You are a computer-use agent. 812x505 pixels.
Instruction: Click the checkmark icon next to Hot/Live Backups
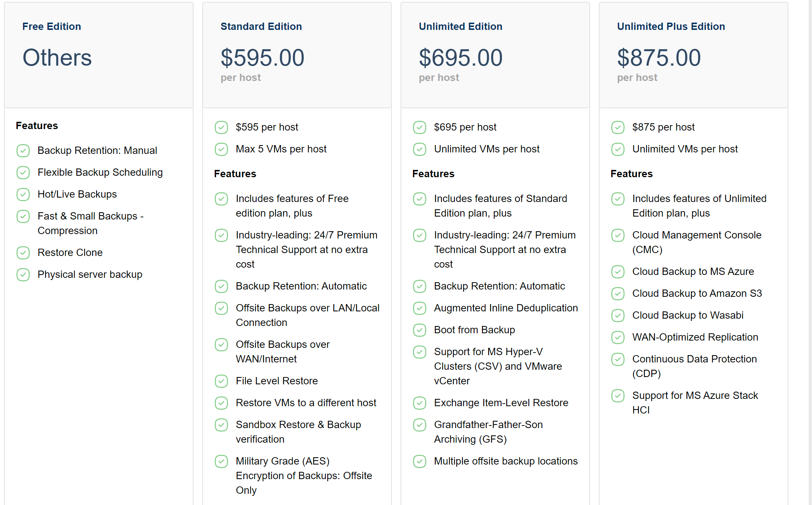click(23, 194)
